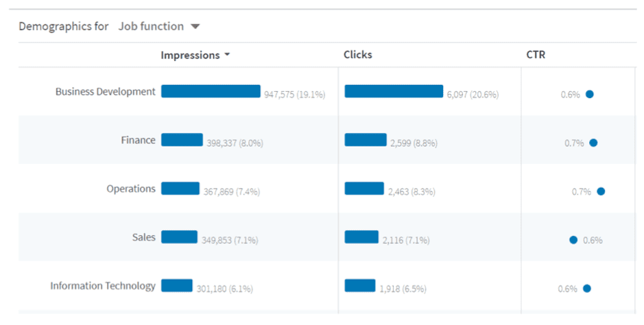
Task: Select the Finance row label
Action: (138, 140)
